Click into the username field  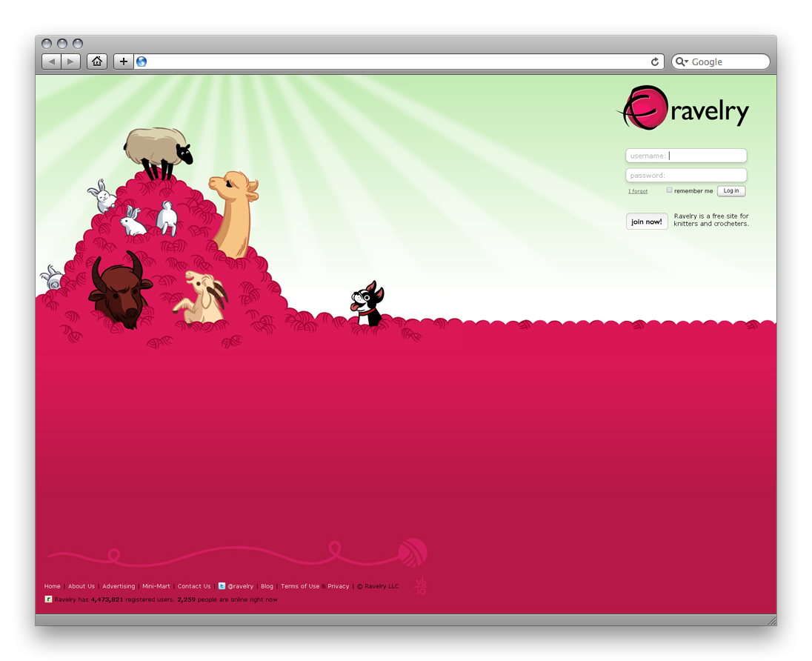686,156
